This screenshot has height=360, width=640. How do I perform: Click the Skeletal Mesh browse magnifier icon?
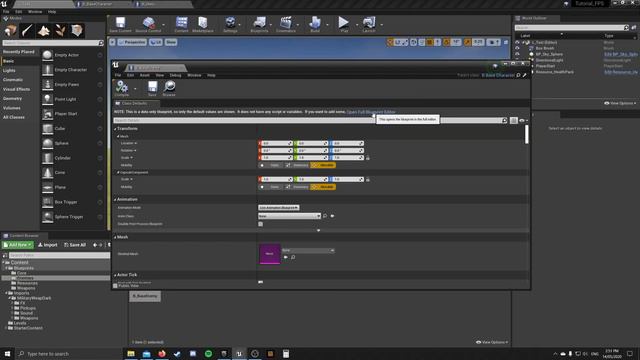293,257
